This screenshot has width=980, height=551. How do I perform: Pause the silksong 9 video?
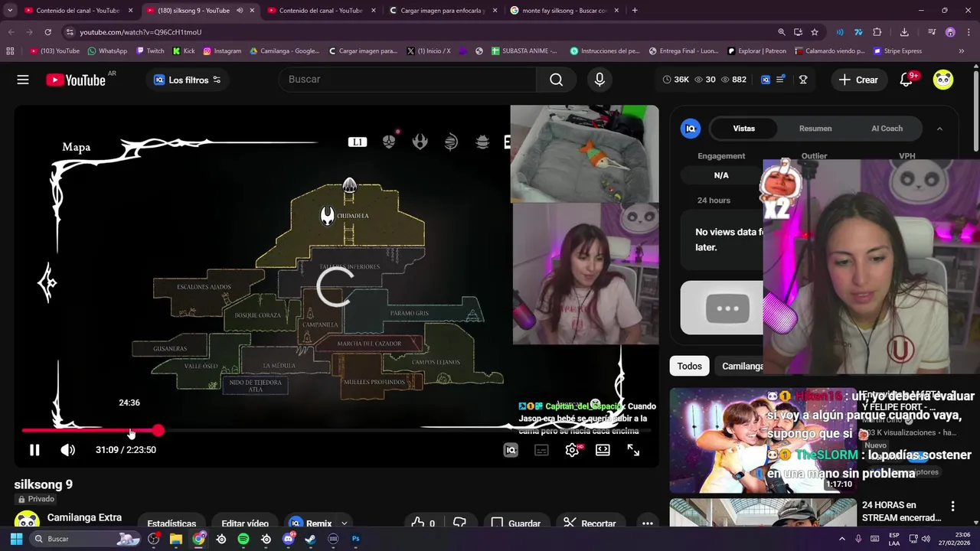(x=34, y=450)
